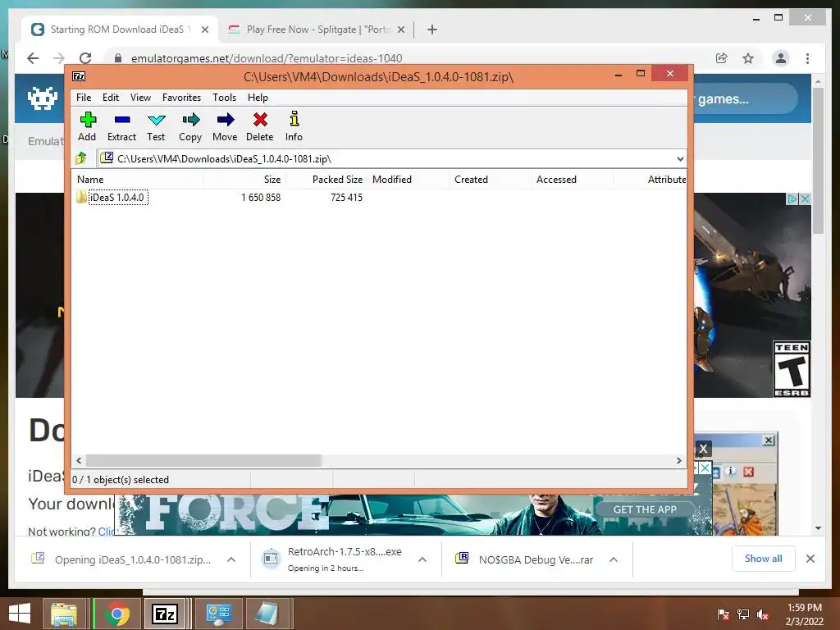840x630 pixels.
Task: Open the View menu
Action: 140,98
